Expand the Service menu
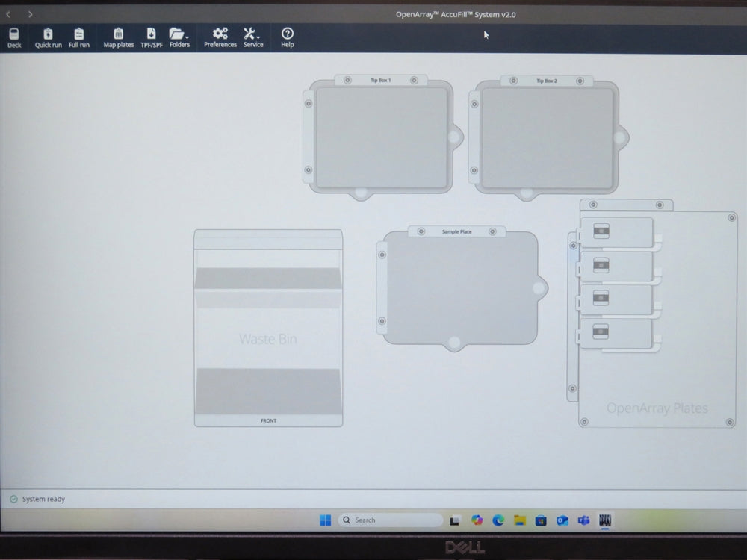Viewport: 747px width, 560px height. [253, 37]
